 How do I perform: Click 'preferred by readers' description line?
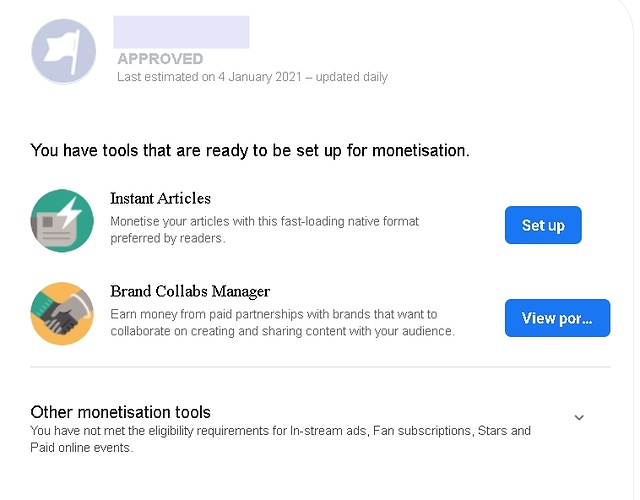pos(167,238)
